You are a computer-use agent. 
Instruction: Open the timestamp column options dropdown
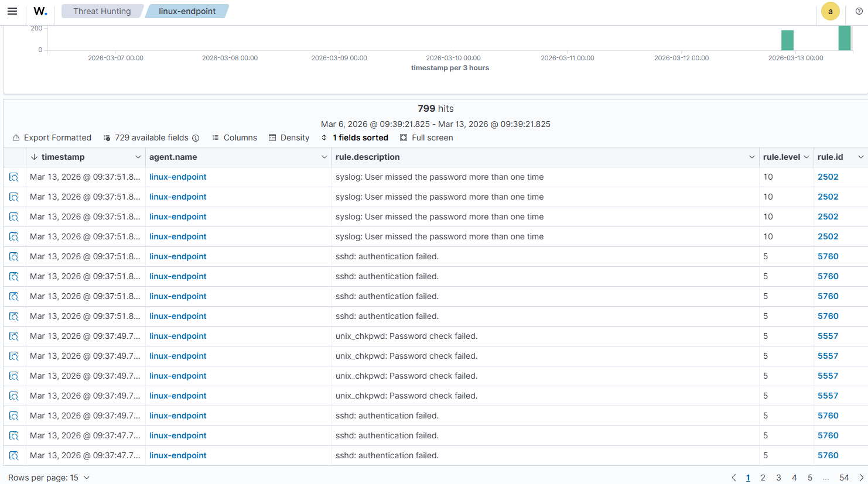point(139,157)
